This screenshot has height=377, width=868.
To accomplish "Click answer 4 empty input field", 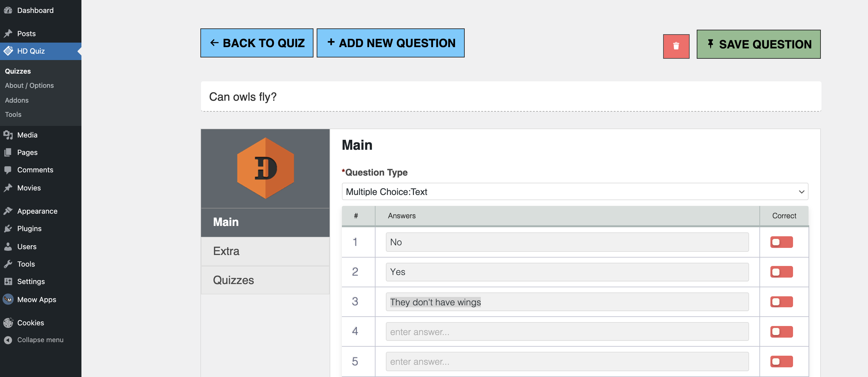I will (567, 331).
